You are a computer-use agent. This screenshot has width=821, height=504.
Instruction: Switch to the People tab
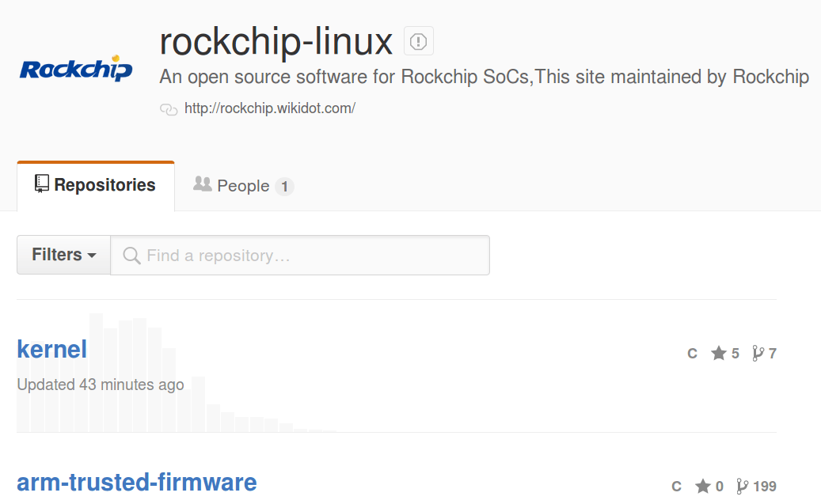coord(243,186)
